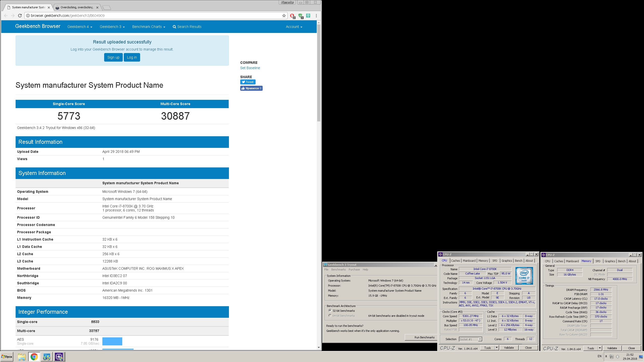Click the network tray icon
The image size is (644, 362).
612,357
